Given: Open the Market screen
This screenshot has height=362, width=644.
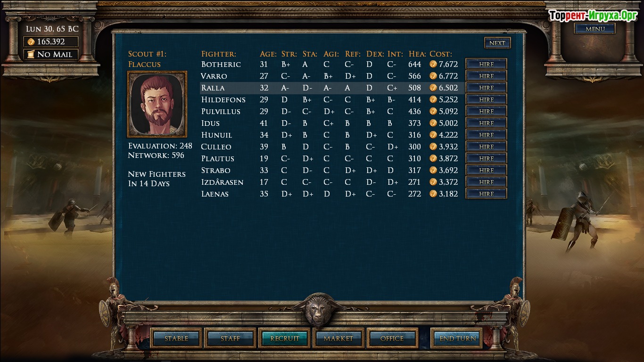Looking at the screenshot, I should point(339,338).
